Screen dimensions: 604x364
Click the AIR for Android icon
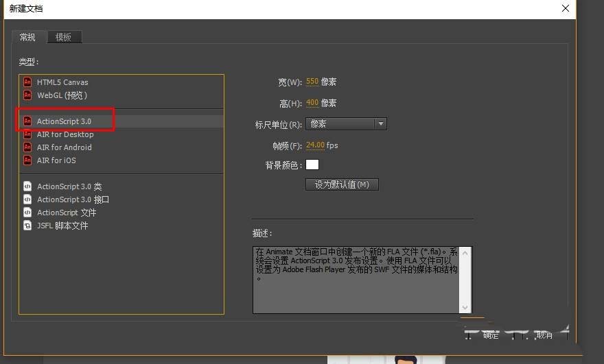(27, 147)
